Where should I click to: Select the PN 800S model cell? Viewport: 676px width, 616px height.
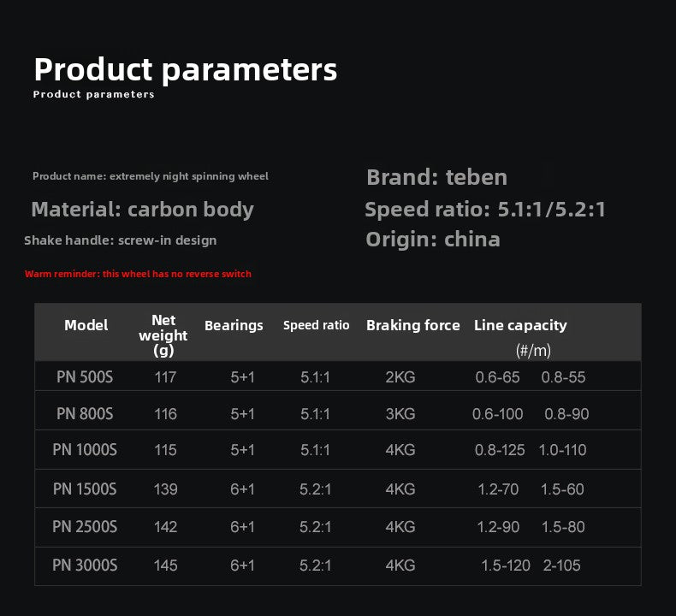point(85,414)
